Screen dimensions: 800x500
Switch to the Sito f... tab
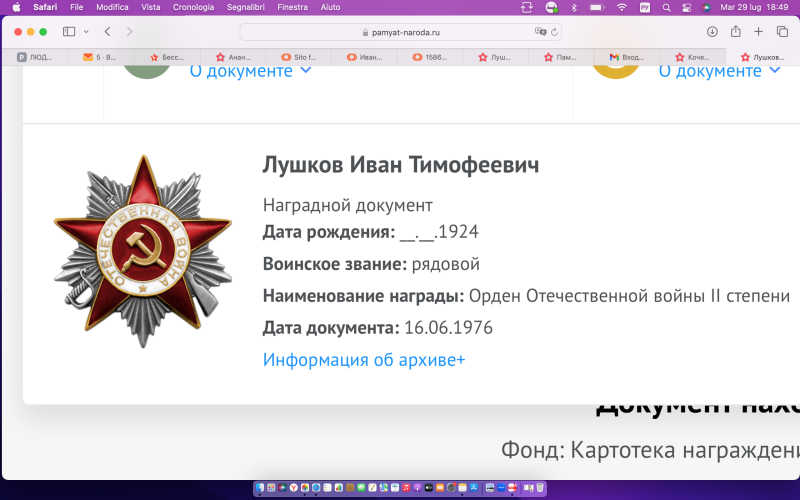298,57
